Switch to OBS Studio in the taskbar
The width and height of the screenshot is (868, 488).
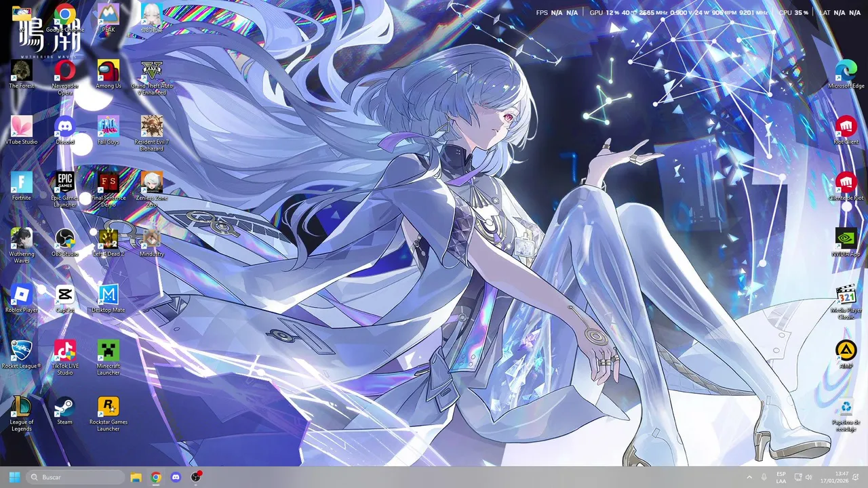tap(196, 477)
